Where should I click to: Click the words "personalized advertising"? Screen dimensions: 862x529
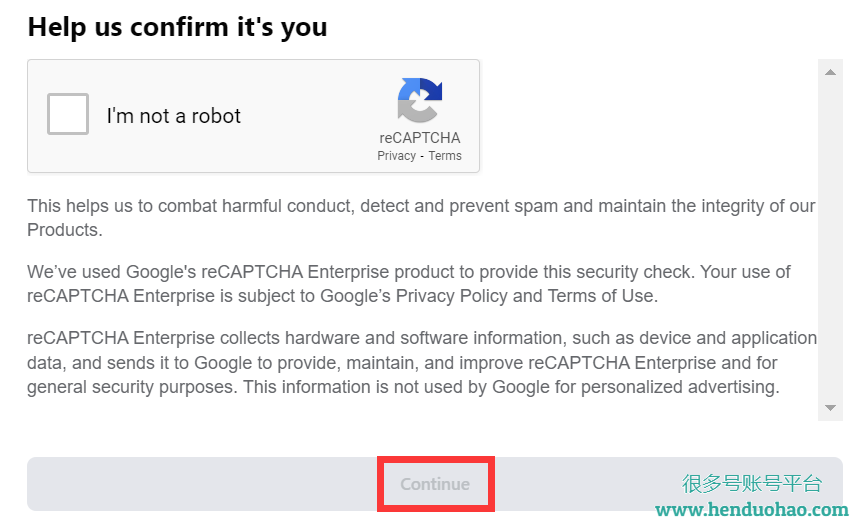coord(679,387)
